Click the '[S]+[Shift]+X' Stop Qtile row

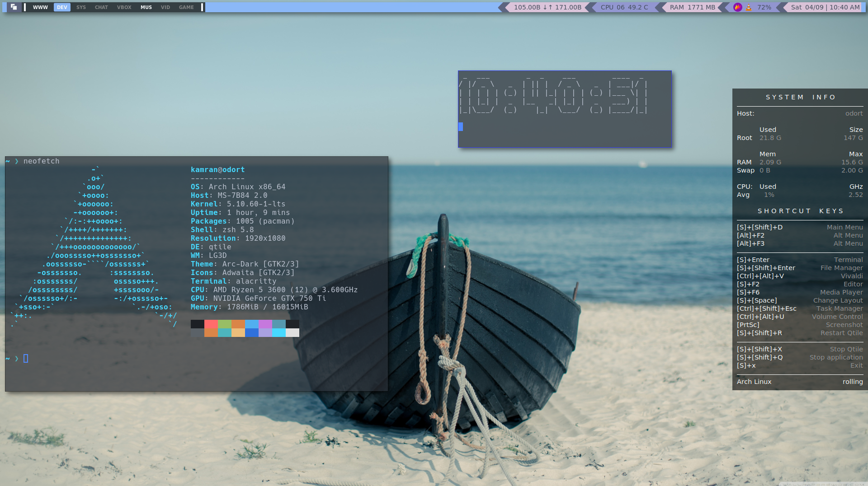pyautogui.click(x=800, y=349)
